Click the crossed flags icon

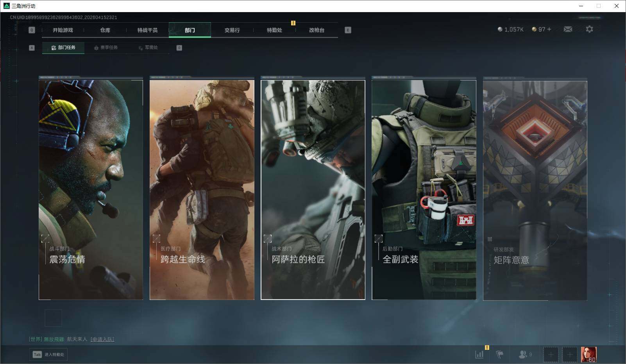tap(499, 354)
